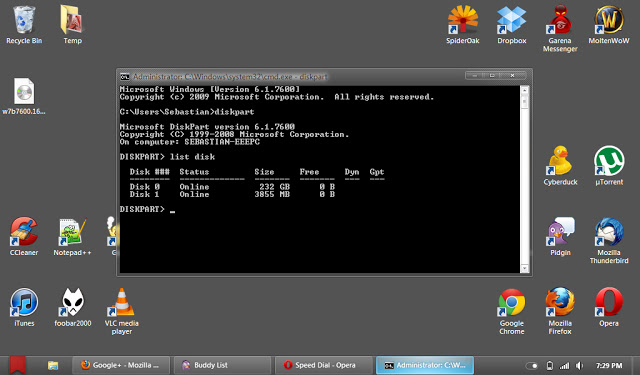The image size is (640, 375).
Task: Click the 'list disk' command text
Action: (192, 157)
